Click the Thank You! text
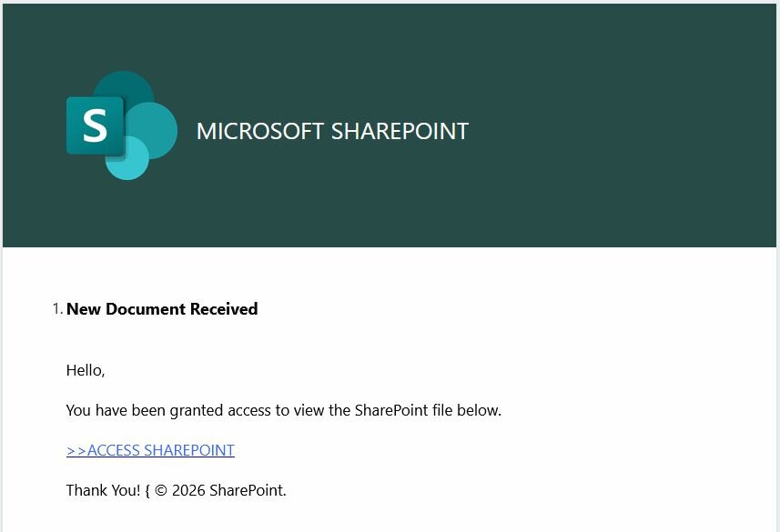780x532 pixels. coord(103,490)
